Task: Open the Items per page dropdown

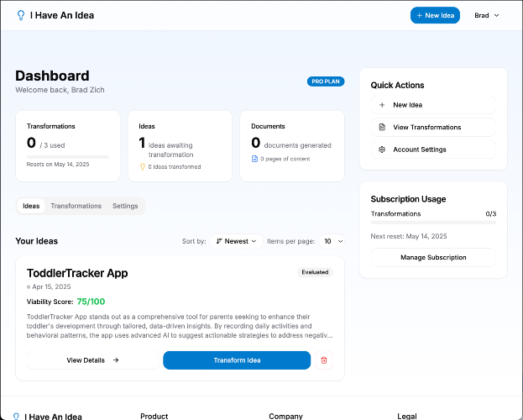Action: pos(332,241)
